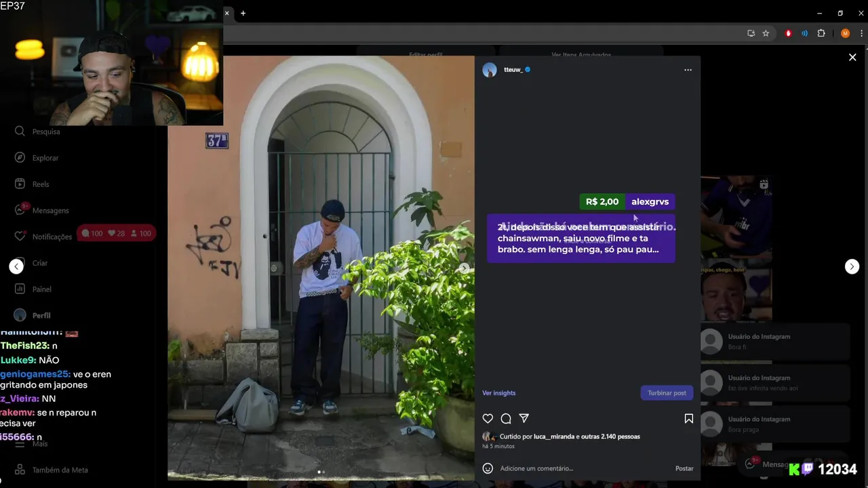Click the main post photo
This screenshot has height=488, width=868.
321,268
